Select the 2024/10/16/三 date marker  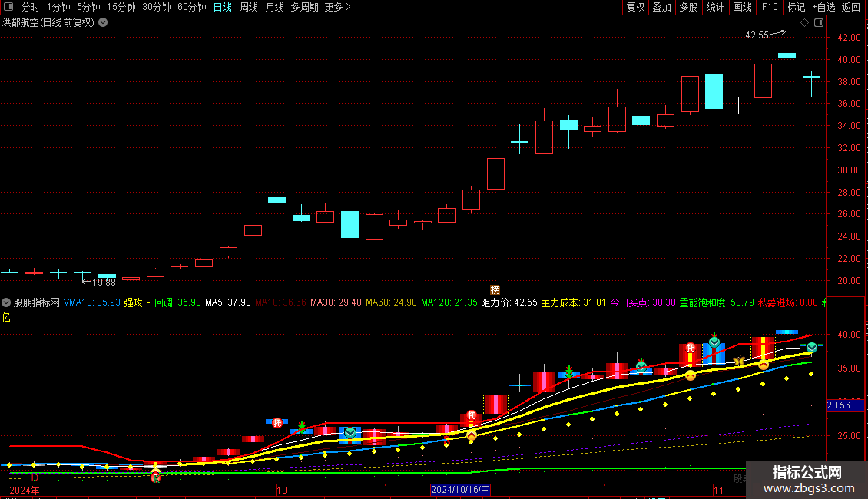coord(461,490)
